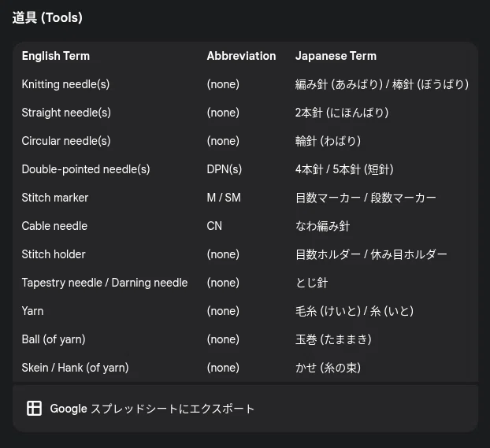Click the 'Japanese Term' column header
This screenshot has height=448, width=490.
(336, 56)
